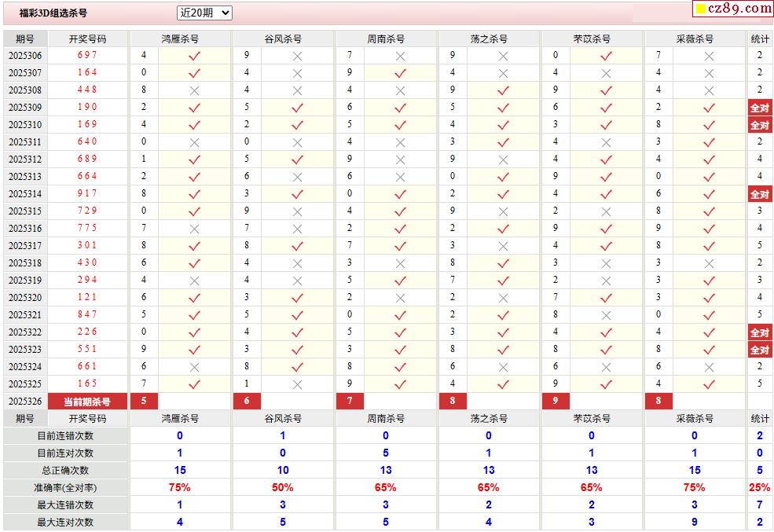Image resolution: width=774 pixels, height=532 pixels.
Task: Click the 全对 badge in row 2025322
Action: coord(760,332)
